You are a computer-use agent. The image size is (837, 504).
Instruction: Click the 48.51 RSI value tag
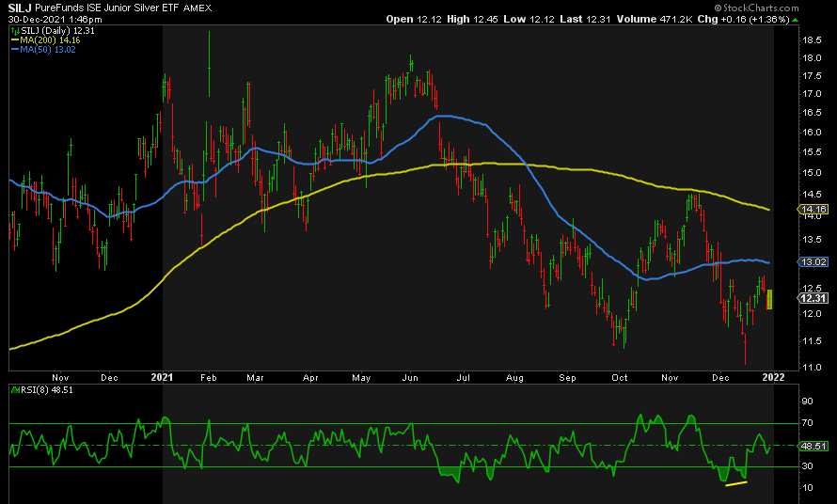click(813, 446)
